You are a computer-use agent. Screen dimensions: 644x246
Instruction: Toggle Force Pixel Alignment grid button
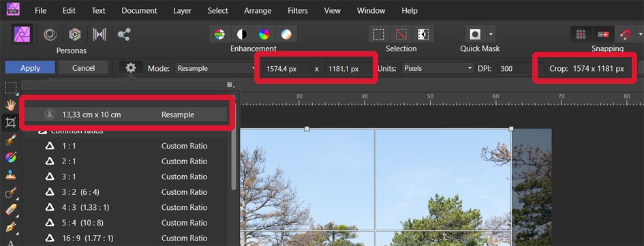point(581,35)
